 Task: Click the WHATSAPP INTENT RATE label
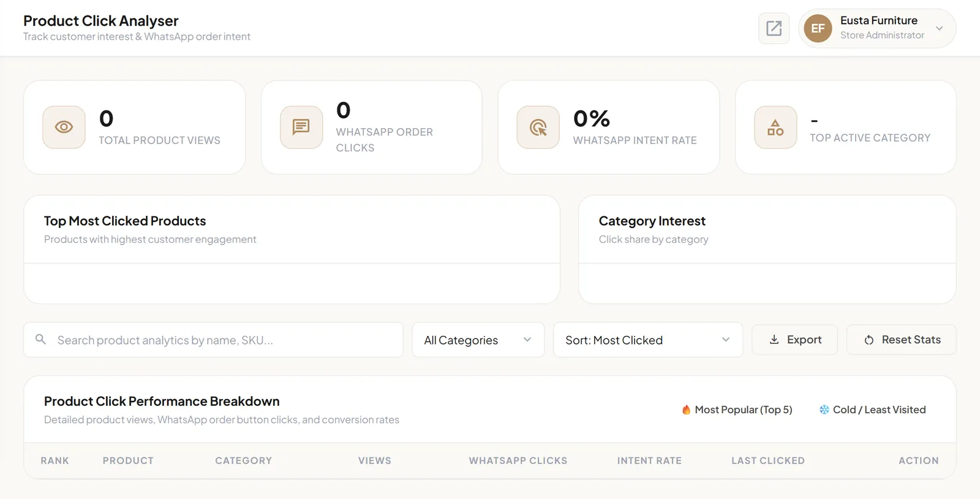click(x=635, y=140)
